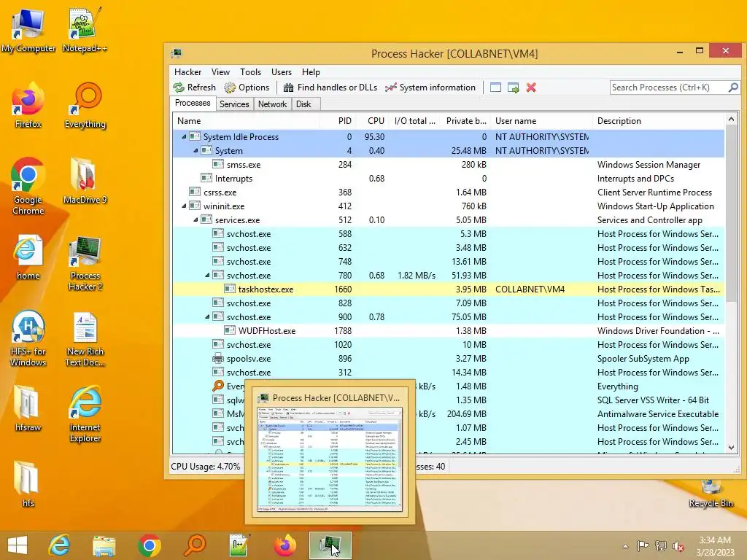Click the Process Hacker taskbar preview thumbnail
This screenshot has height=560, width=747.
tap(330, 460)
